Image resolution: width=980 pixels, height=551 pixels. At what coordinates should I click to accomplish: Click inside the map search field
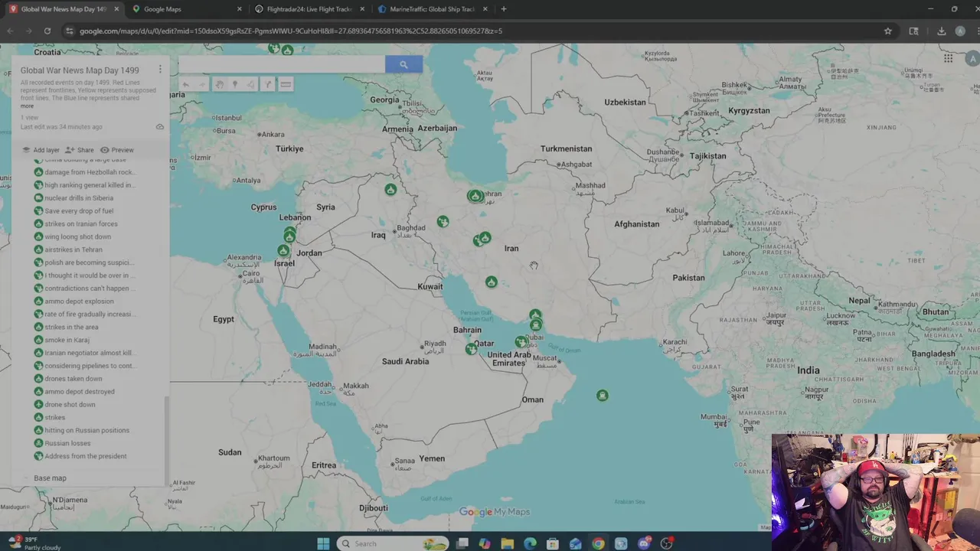point(282,65)
